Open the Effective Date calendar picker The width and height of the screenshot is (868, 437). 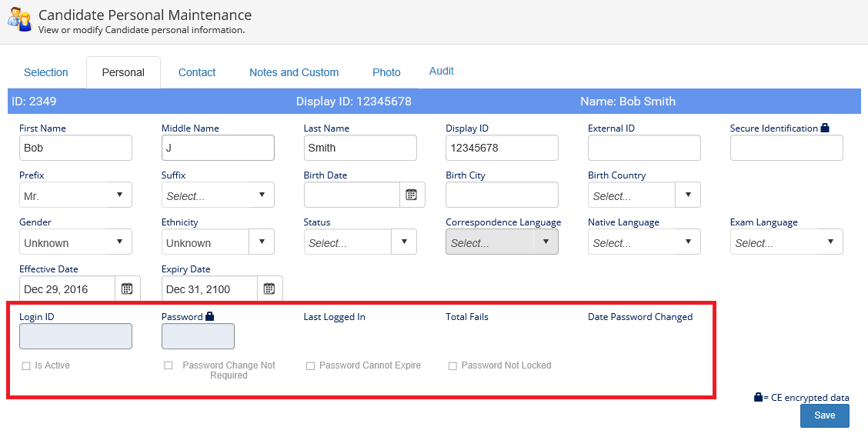[x=127, y=289]
